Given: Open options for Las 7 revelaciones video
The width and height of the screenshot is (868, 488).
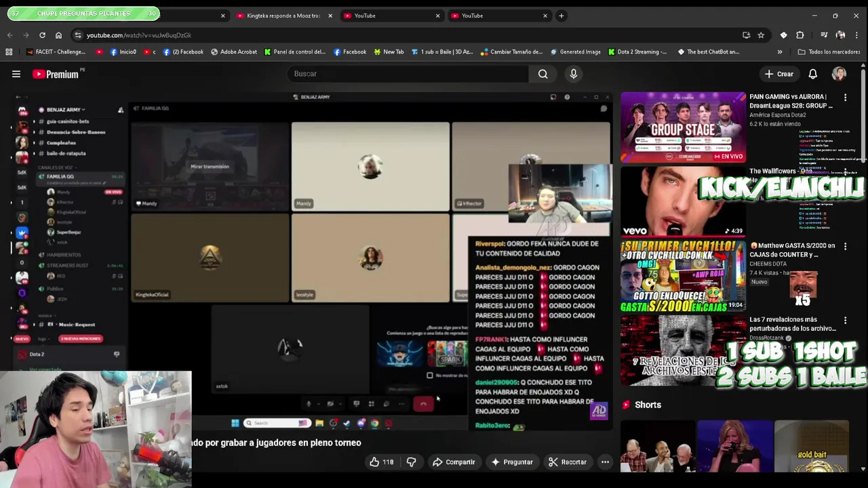Looking at the screenshot, I should pyautogui.click(x=845, y=321).
